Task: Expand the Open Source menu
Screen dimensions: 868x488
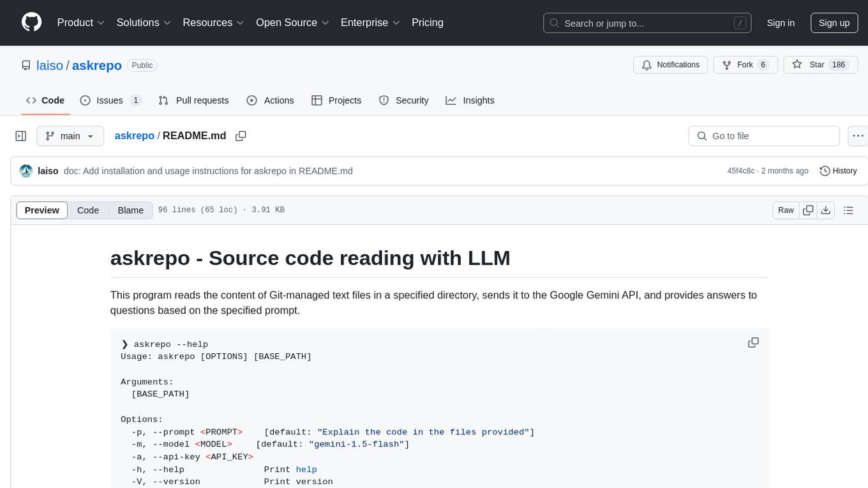Action: click(x=292, y=22)
